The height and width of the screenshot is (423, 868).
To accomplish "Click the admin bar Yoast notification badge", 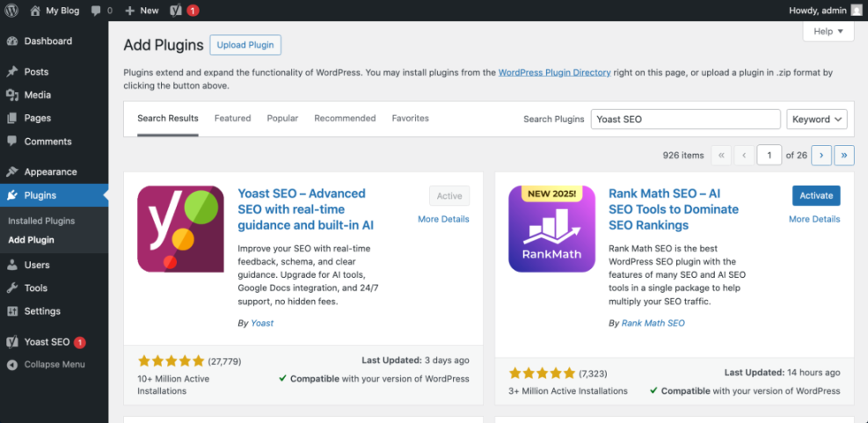I will [193, 11].
